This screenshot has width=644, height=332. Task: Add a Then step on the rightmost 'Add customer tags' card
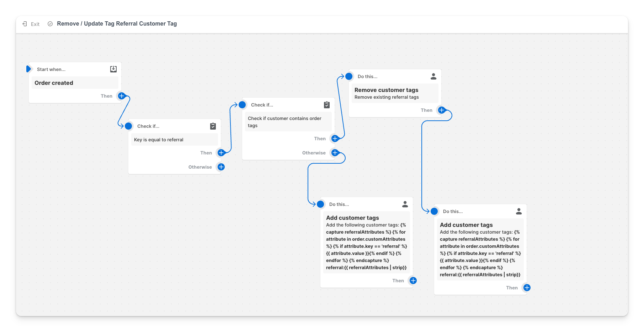[x=527, y=288]
